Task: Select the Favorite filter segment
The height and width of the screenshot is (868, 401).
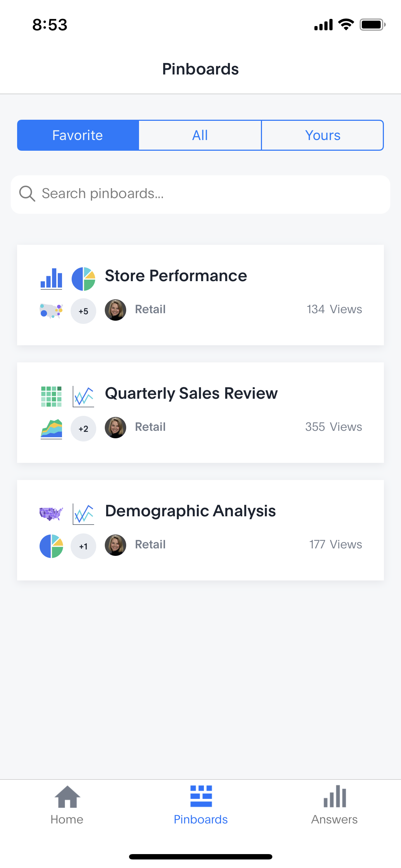Action: pyautogui.click(x=78, y=135)
